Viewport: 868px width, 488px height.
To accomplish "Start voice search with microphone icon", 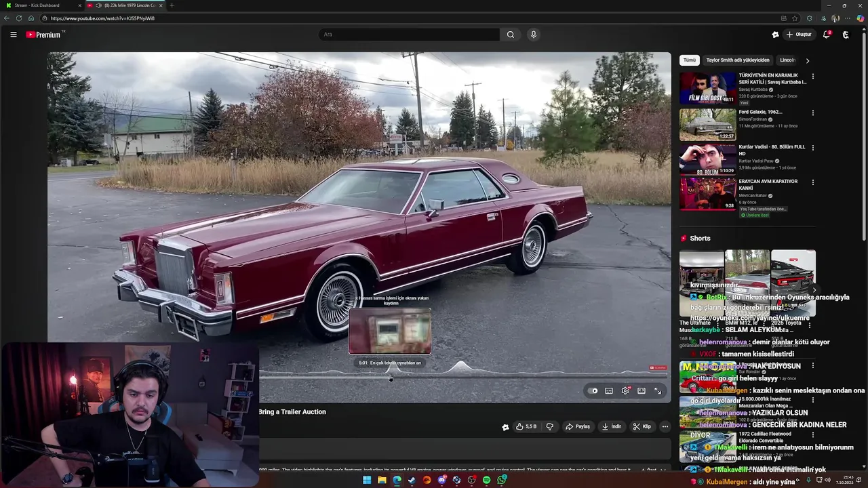I will point(534,35).
